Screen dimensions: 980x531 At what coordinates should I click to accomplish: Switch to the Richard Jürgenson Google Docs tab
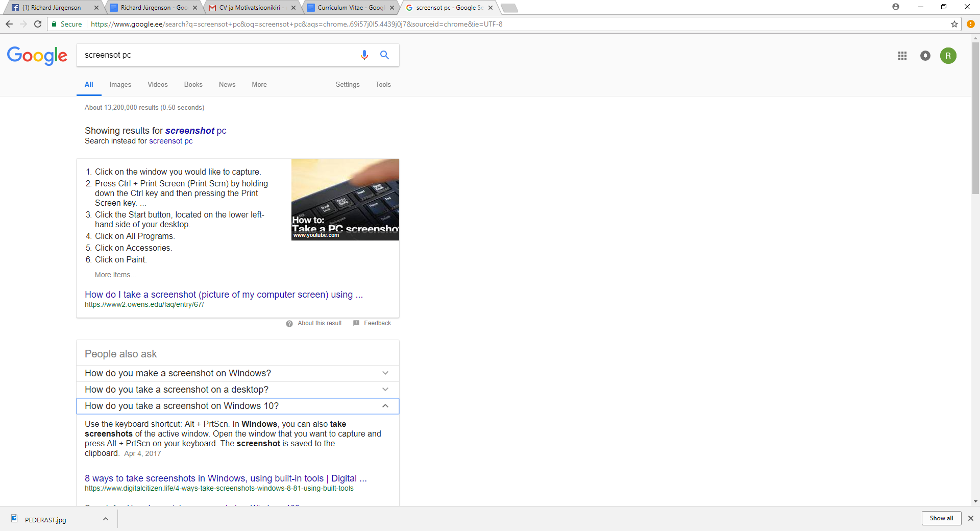coord(153,8)
